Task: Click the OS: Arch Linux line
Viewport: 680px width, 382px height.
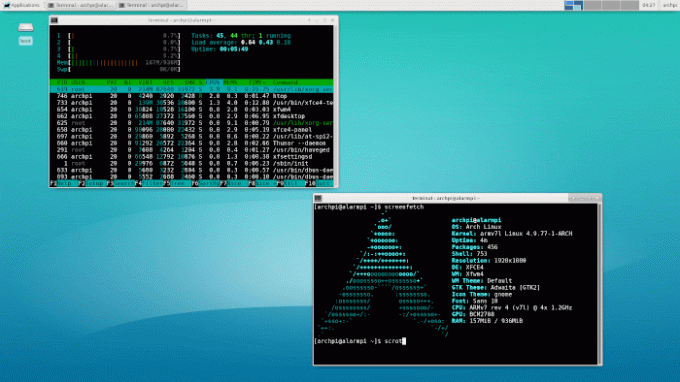Action: tap(476, 227)
